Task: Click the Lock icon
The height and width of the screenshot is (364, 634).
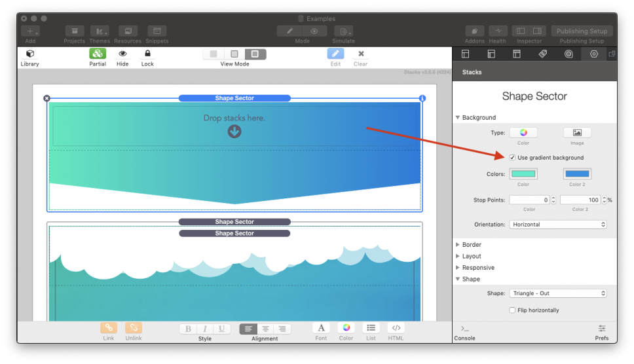Action: pyautogui.click(x=147, y=53)
